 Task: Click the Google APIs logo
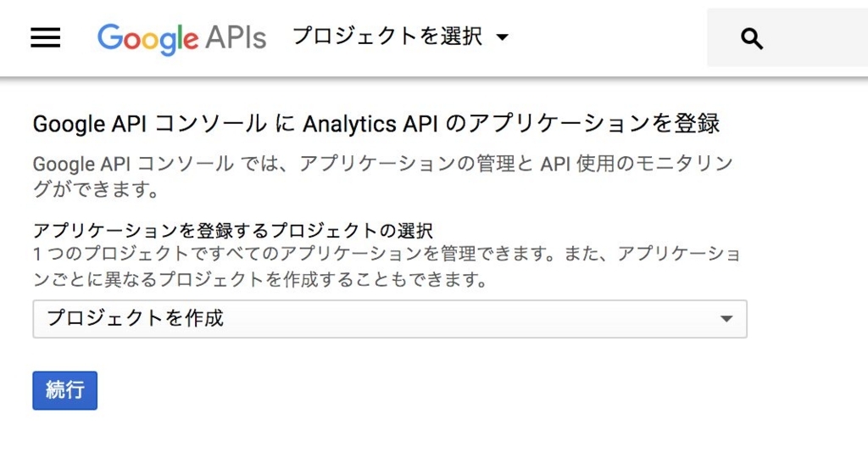181,39
